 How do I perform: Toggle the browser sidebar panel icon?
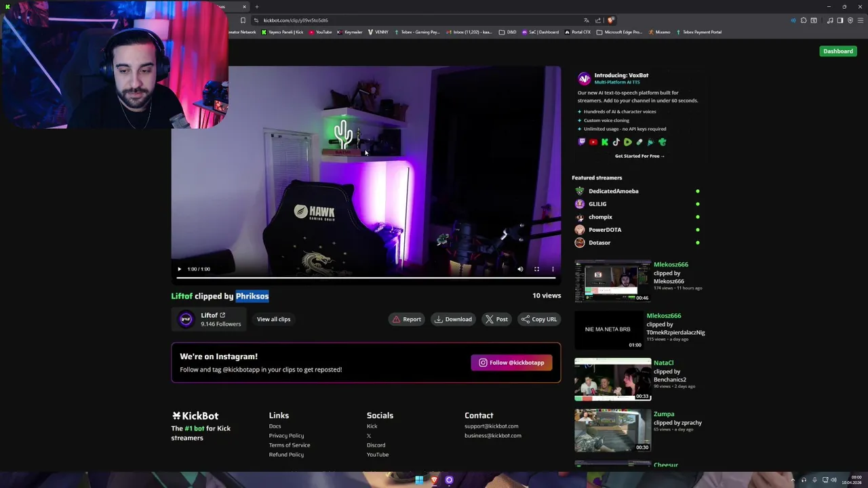(x=840, y=20)
